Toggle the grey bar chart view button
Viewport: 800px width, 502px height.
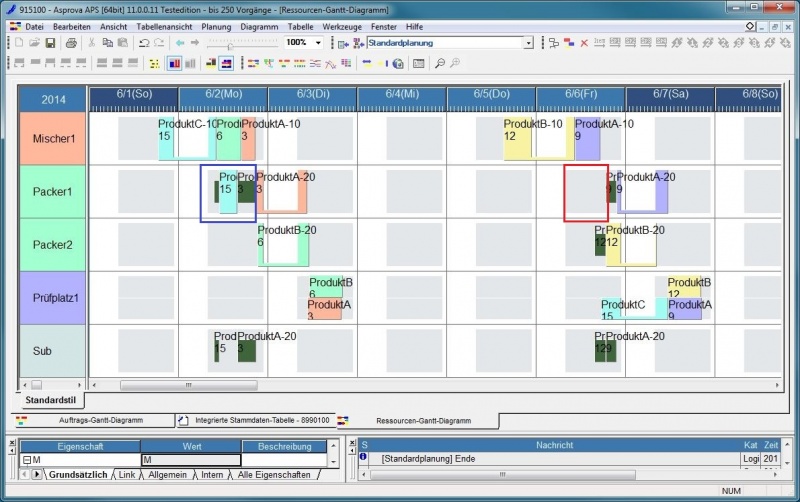pos(190,63)
